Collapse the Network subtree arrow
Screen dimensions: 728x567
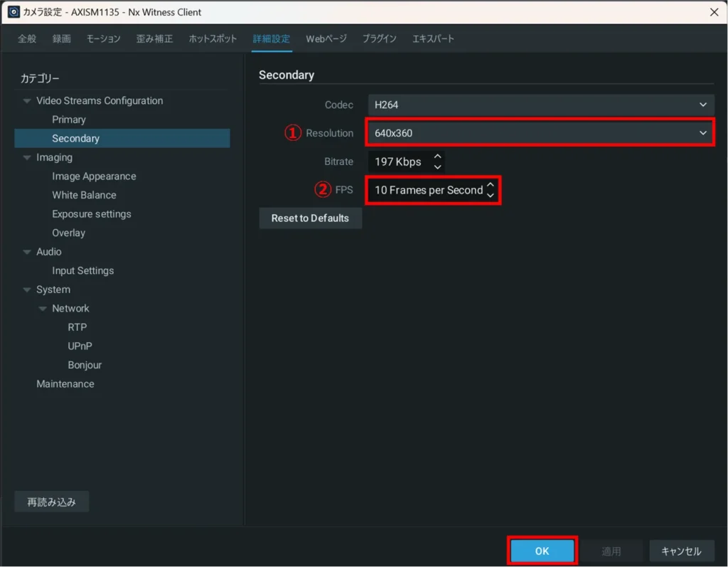(43, 309)
